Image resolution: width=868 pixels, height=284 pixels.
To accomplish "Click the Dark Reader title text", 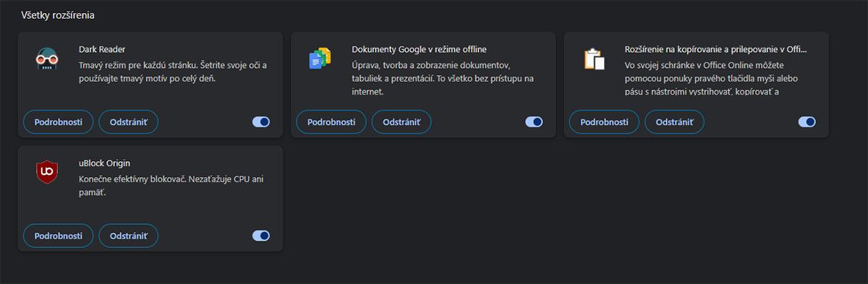I will click(x=102, y=50).
